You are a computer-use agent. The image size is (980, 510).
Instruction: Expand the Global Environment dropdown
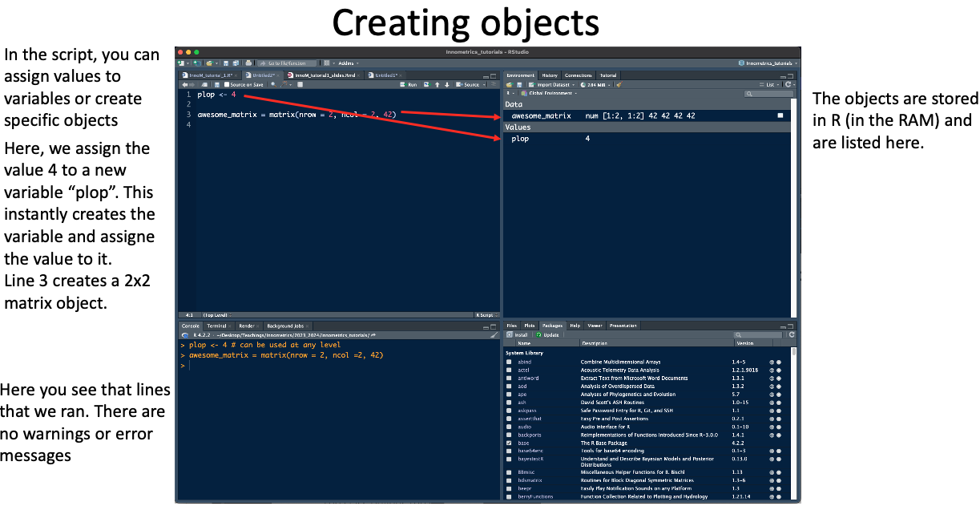[551, 94]
